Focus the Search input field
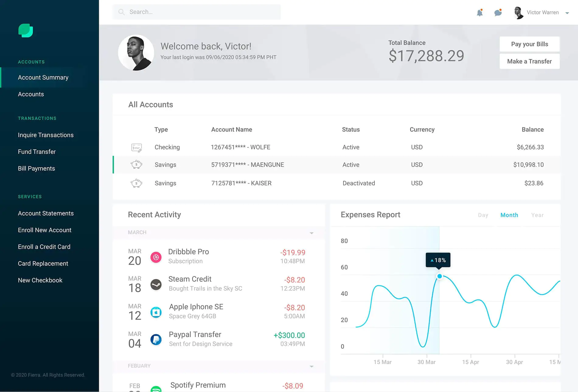The width and height of the screenshot is (578, 392). point(197,12)
